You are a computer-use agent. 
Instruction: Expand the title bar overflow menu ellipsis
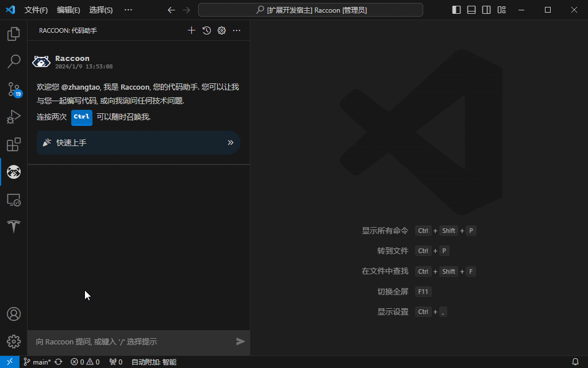[x=128, y=10]
